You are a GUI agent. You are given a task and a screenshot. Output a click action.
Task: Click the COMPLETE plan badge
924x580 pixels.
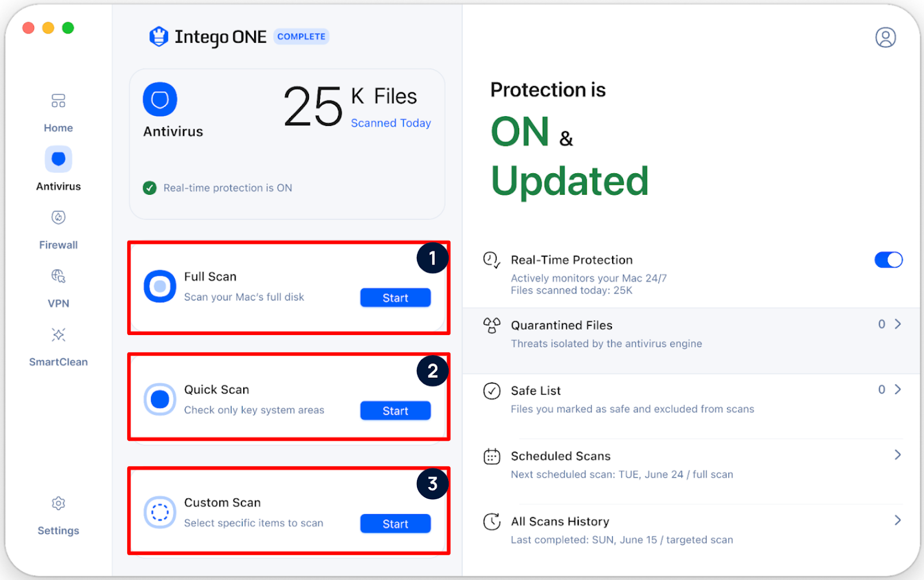click(301, 36)
